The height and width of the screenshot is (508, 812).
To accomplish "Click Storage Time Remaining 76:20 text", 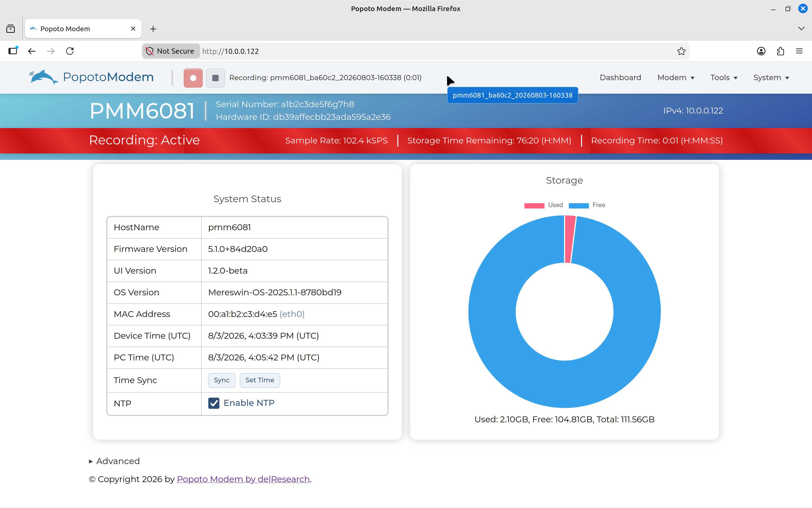I will pyautogui.click(x=489, y=140).
